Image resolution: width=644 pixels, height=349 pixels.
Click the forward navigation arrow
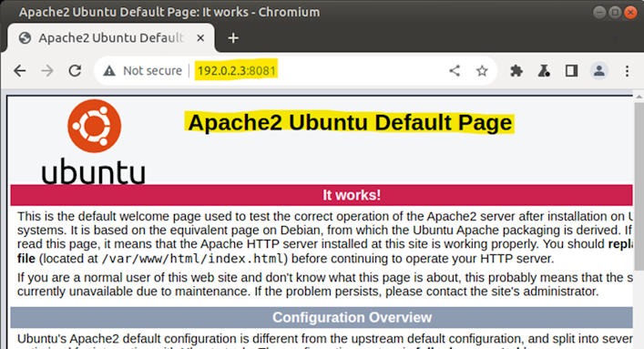(x=47, y=71)
